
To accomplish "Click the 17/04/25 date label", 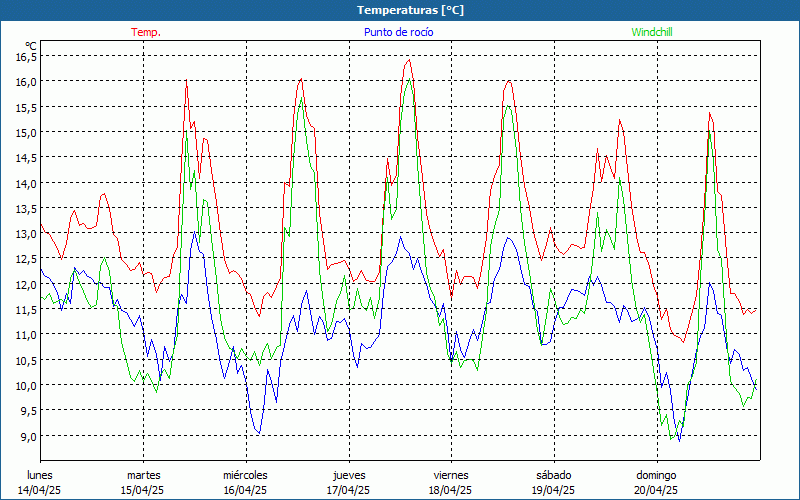I will (x=348, y=490).
